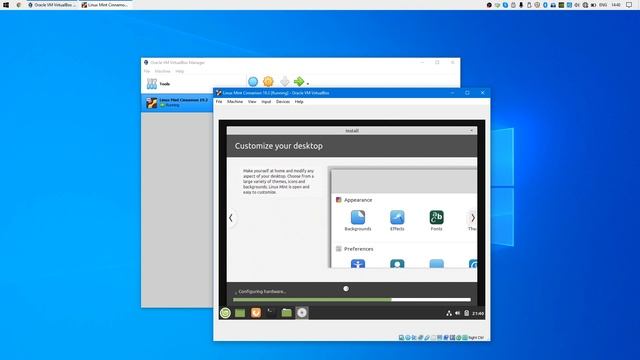Open Machine menu in the running VM window
640x360 pixels.
coord(235,102)
